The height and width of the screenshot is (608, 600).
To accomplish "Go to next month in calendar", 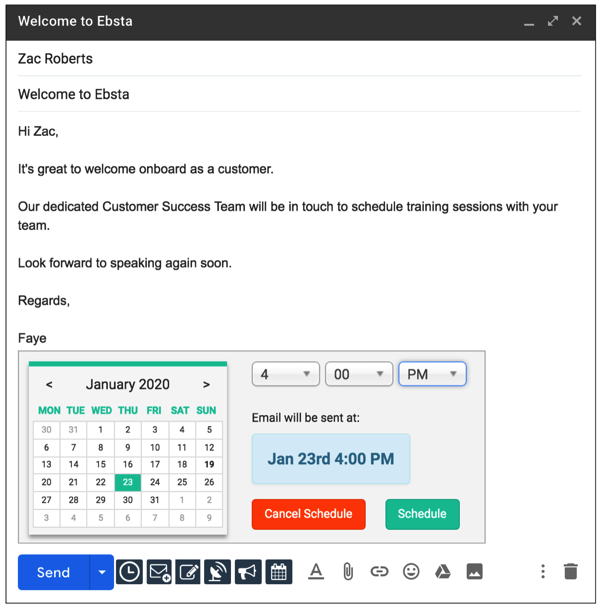I will (x=206, y=384).
